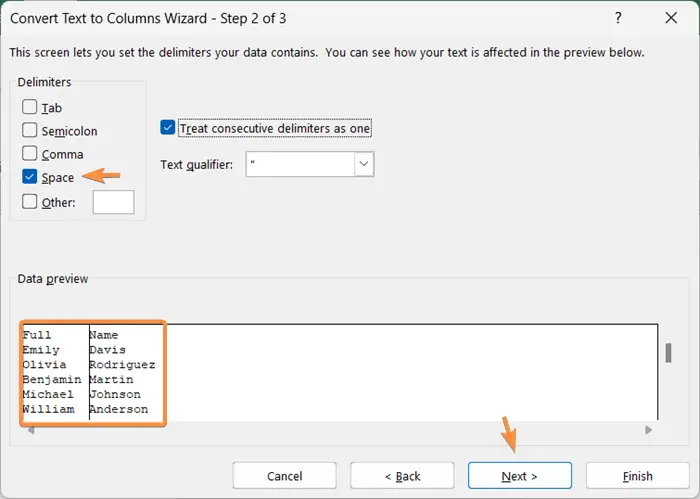This screenshot has height=499, width=700.
Task: Check the Semicolon delimiter option
Action: [29, 130]
